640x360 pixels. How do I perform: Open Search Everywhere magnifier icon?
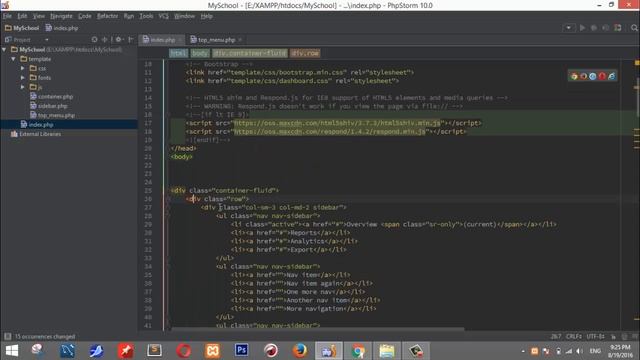[x=634, y=28]
